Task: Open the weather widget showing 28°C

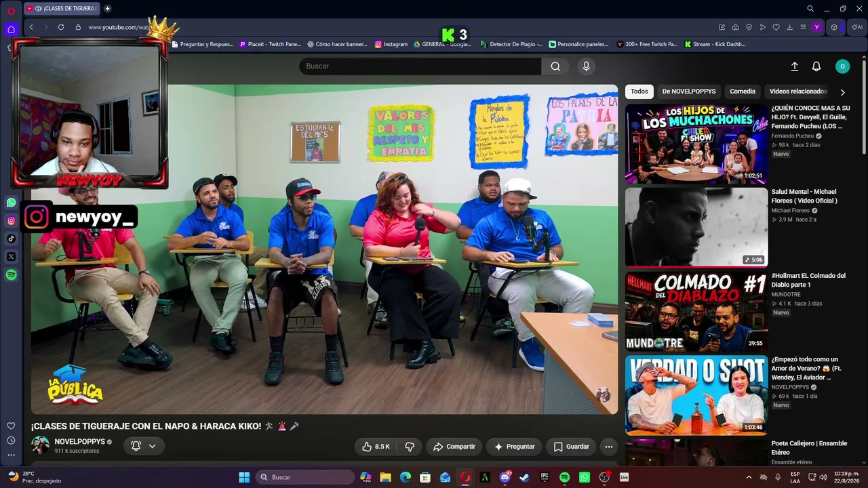Action: tap(34, 477)
